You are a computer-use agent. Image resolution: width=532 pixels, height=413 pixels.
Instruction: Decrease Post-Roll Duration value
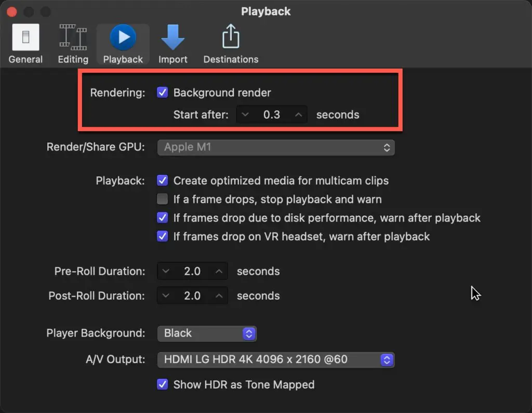click(x=166, y=296)
